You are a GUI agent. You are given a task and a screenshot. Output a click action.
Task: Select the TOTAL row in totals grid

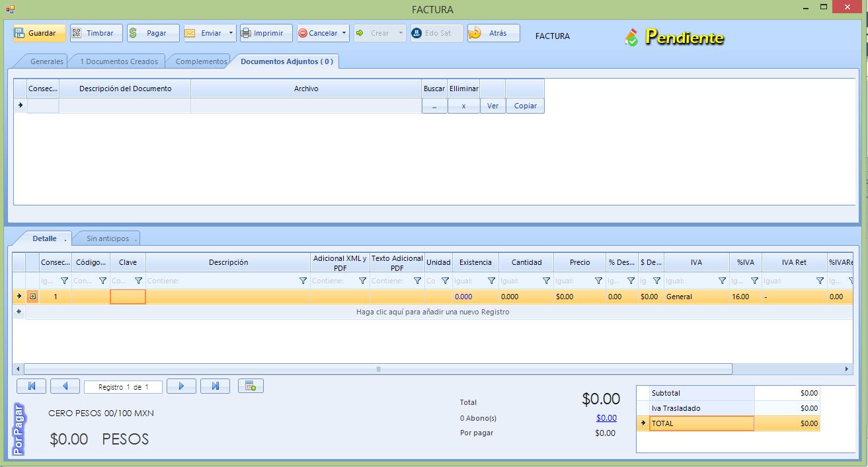pyautogui.click(x=729, y=423)
